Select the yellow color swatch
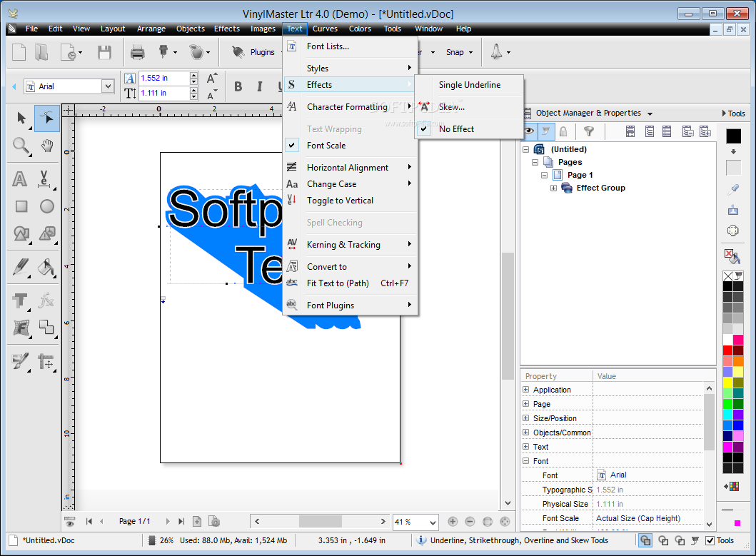Screen dimensions: 756x556 click(x=727, y=383)
